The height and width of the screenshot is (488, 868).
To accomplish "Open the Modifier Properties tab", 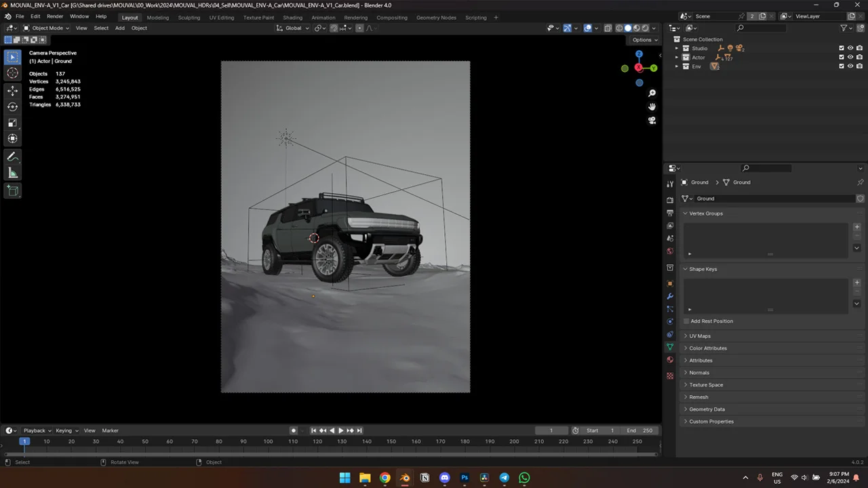I will [669, 296].
